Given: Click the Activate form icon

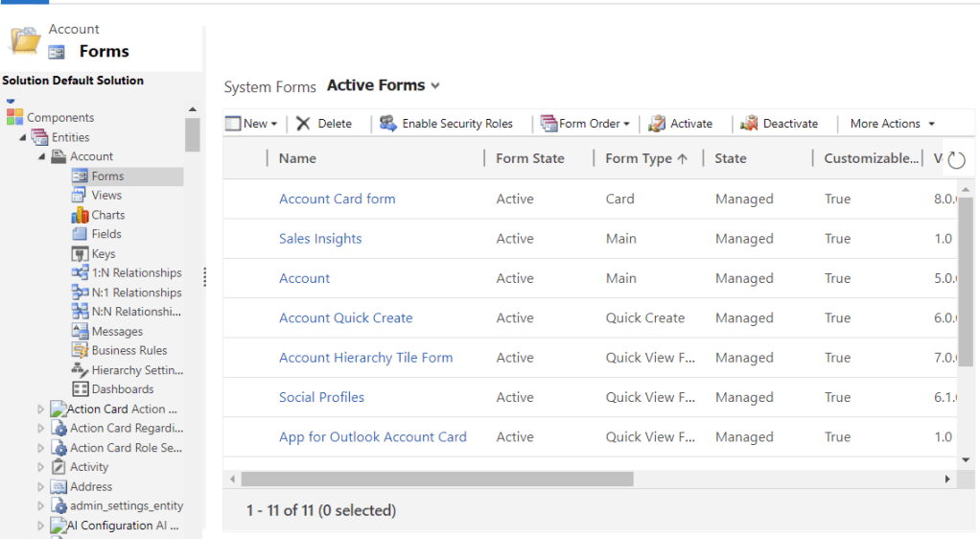Looking at the screenshot, I should coord(657,124).
